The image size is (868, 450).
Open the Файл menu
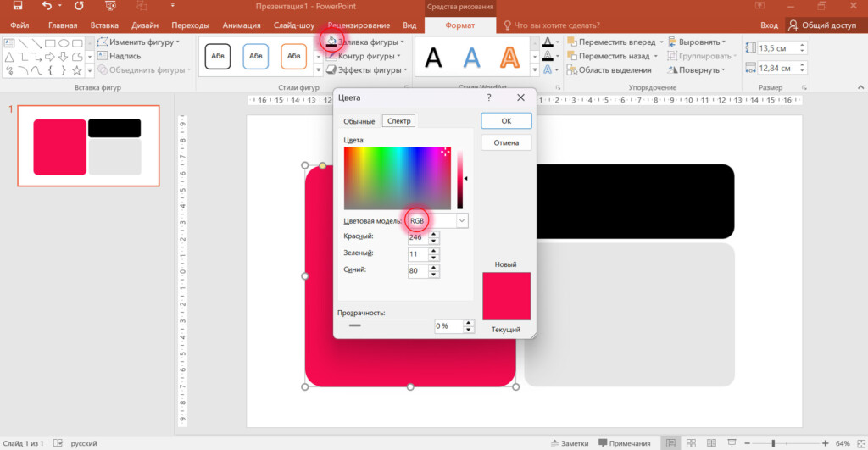19,25
